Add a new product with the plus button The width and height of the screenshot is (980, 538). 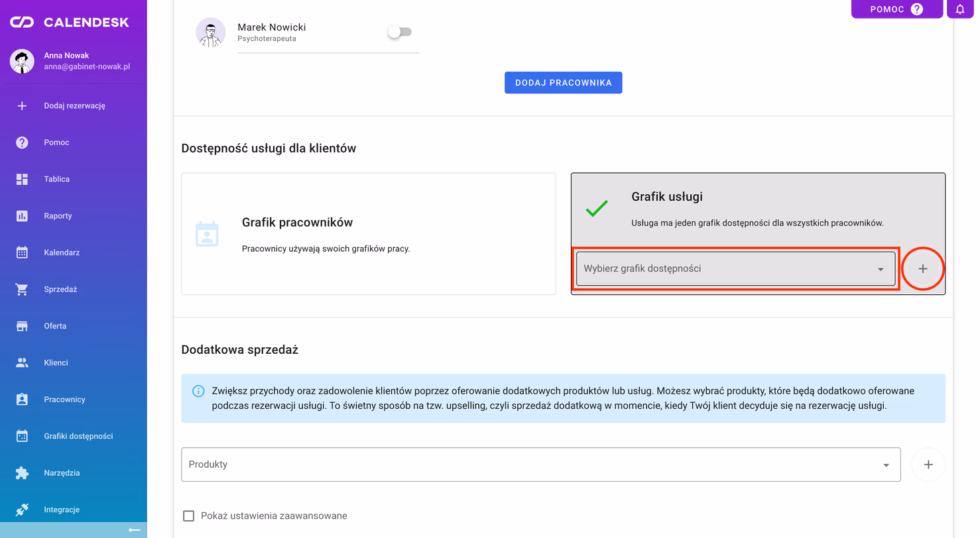pyautogui.click(x=928, y=464)
